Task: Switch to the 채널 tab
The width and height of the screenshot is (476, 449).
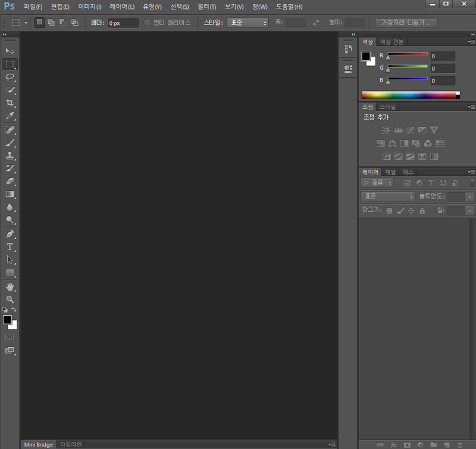Action: point(390,172)
